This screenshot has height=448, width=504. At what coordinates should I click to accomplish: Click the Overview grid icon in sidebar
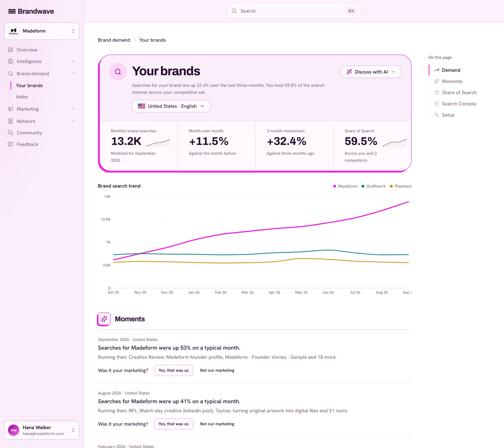(x=11, y=50)
